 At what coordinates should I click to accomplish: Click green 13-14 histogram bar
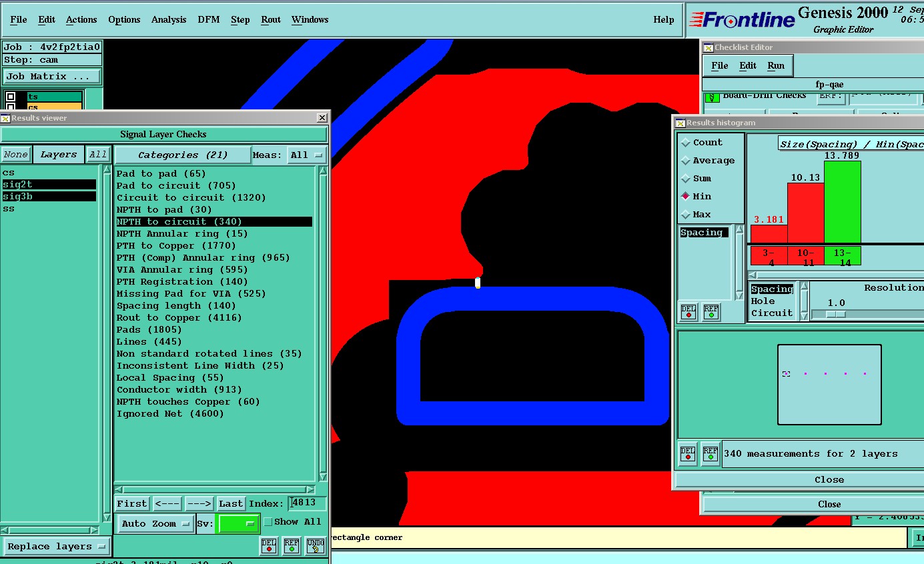point(842,202)
